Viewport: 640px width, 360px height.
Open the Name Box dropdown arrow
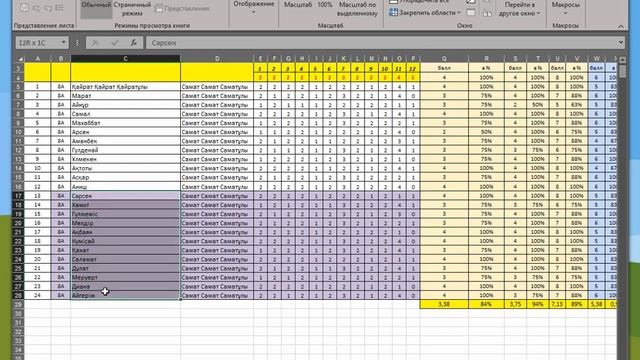coord(64,42)
